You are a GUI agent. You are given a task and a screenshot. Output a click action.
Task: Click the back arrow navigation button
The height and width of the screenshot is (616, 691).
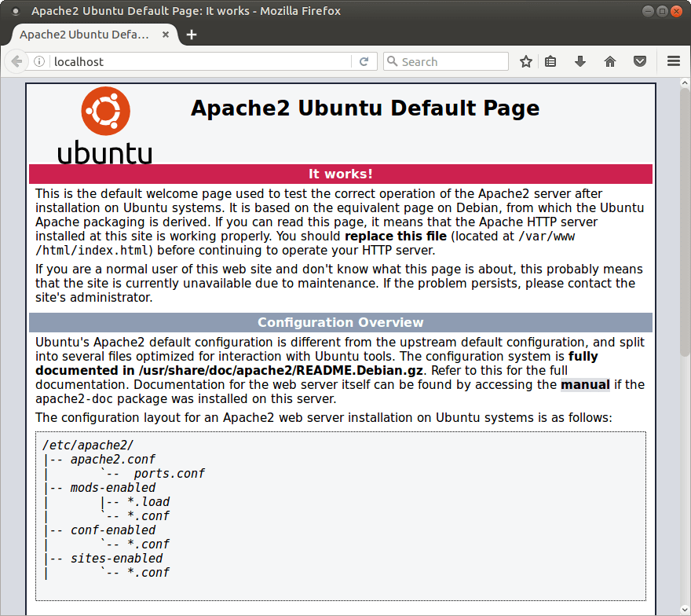[x=16, y=61]
